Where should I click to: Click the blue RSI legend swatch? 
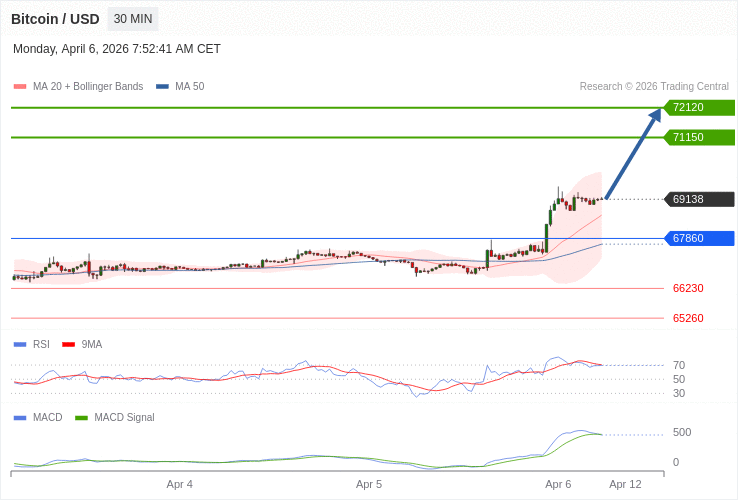coord(20,345)
